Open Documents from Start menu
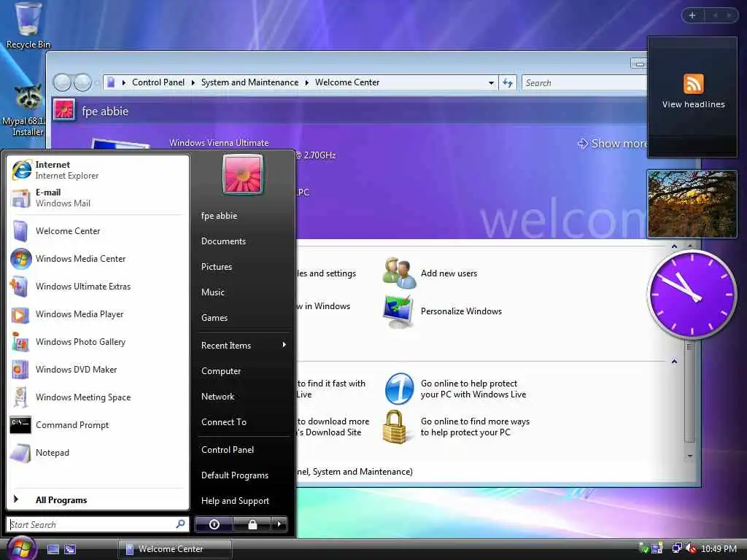 [x=244, y=241]
